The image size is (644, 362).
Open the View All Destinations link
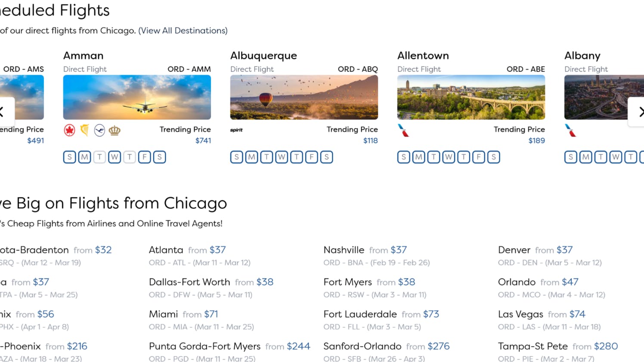pos(183,31)
